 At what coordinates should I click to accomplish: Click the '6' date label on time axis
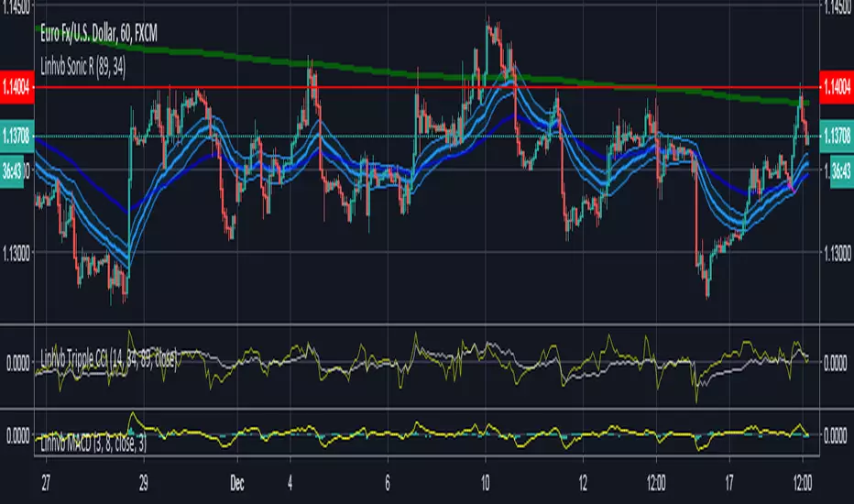click(388, 483)
